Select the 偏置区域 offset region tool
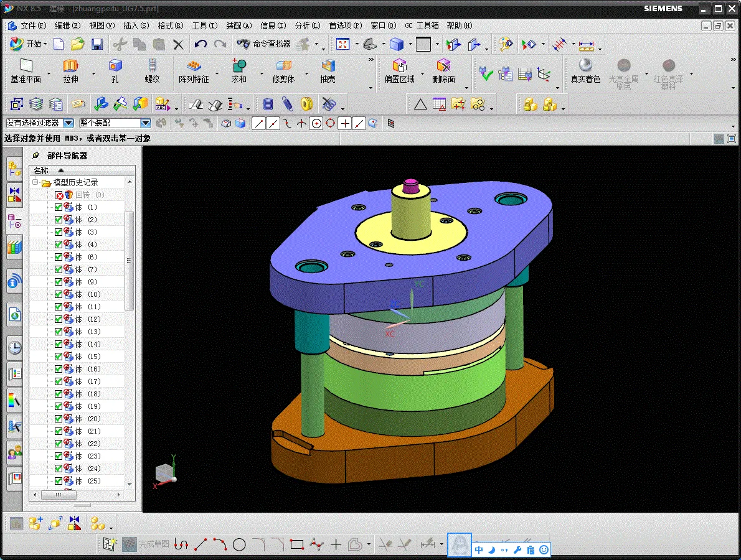741x560 pixels. [399, 71]
